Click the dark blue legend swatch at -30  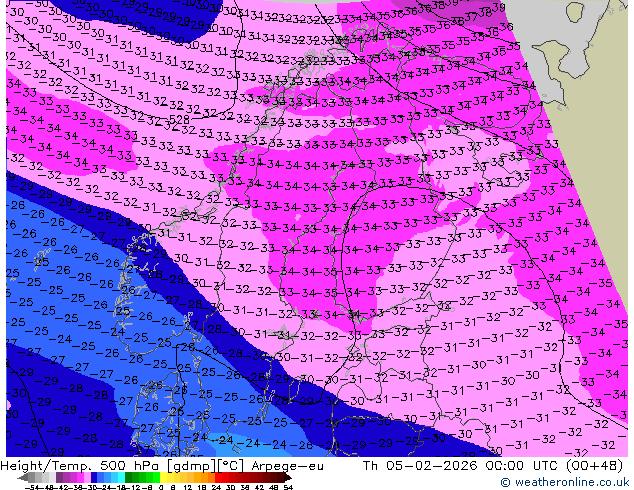click(x=94, y=477)
